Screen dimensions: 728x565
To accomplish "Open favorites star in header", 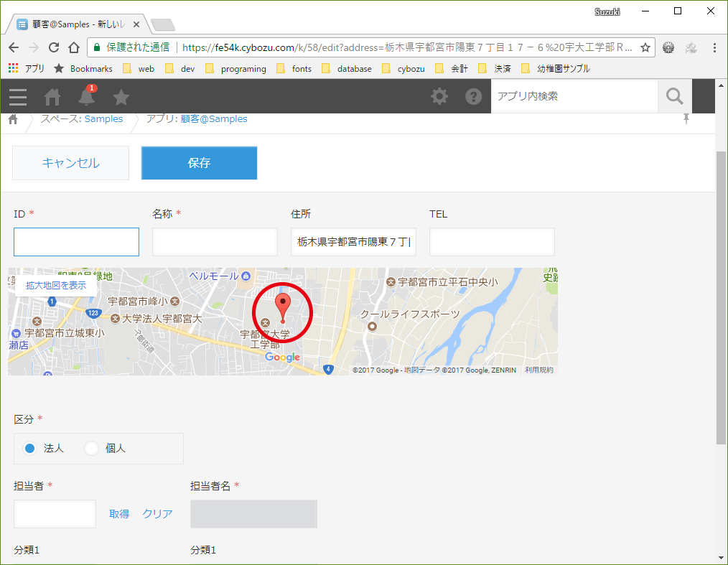I will [x=121, y=97].
